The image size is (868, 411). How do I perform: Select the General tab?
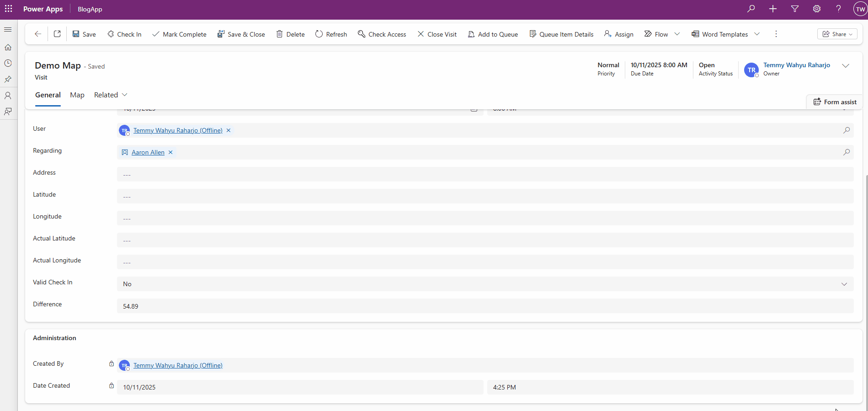[x=48, y=95]
